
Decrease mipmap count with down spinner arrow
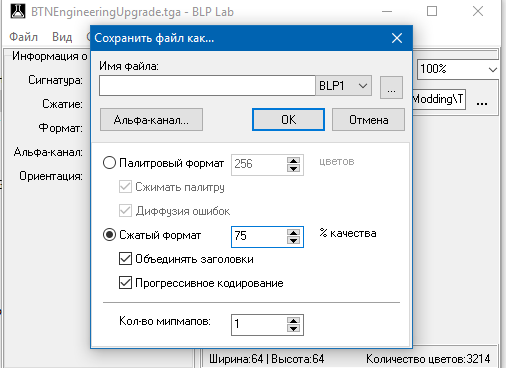(293, 329)
